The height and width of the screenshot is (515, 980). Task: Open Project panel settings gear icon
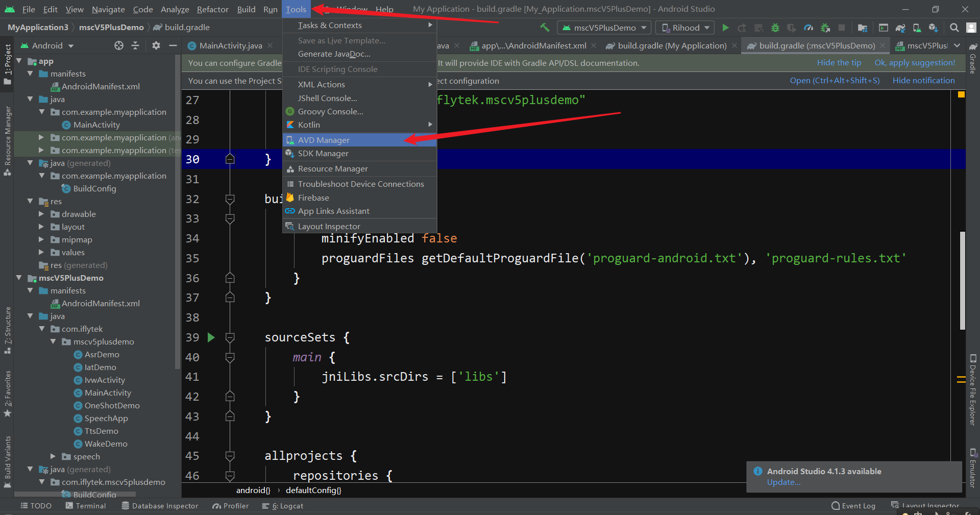[156, 45]
